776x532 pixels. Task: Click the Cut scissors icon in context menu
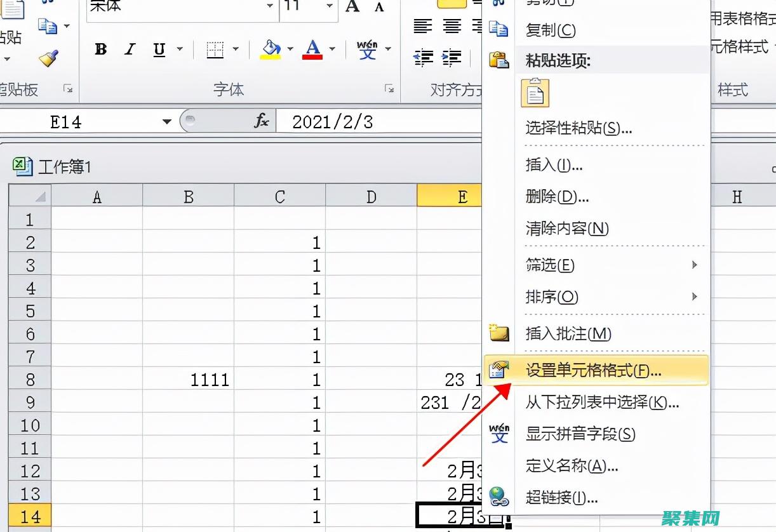coord(499,3)
